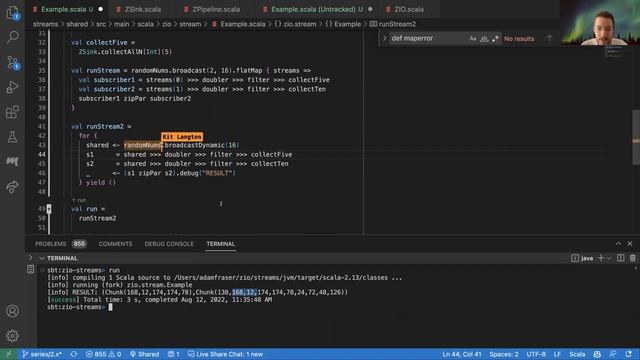This screenshot has height=360, width=640.
Task: Open the DEBUG CONSOLE panel tab
Action: tap(169, 244)
